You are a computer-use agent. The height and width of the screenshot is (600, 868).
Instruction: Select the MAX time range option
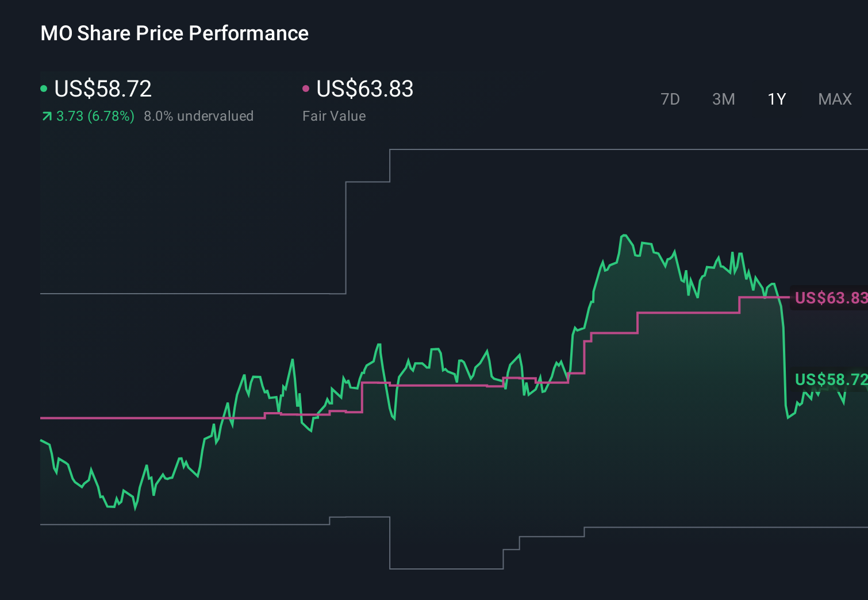[834, 99]
